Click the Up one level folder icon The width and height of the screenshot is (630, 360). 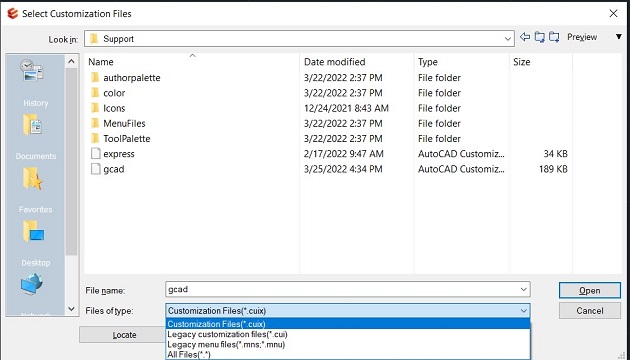point(539,37)
